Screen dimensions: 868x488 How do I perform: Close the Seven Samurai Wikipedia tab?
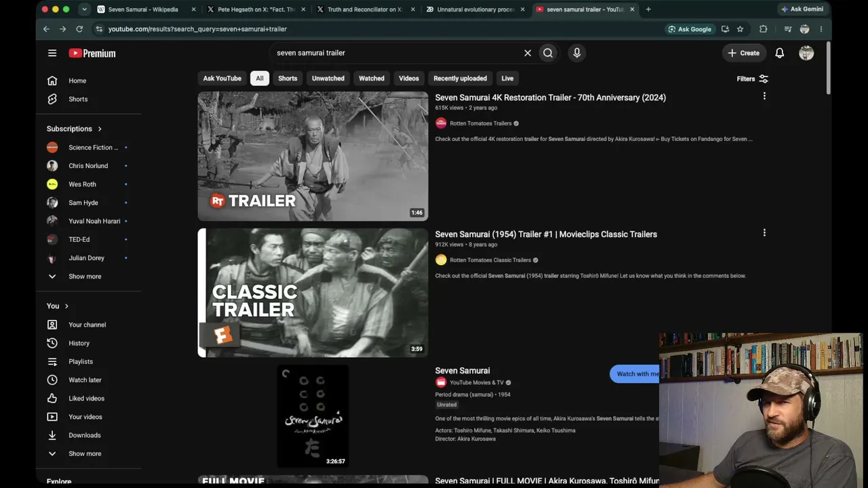tap(193, 9)
